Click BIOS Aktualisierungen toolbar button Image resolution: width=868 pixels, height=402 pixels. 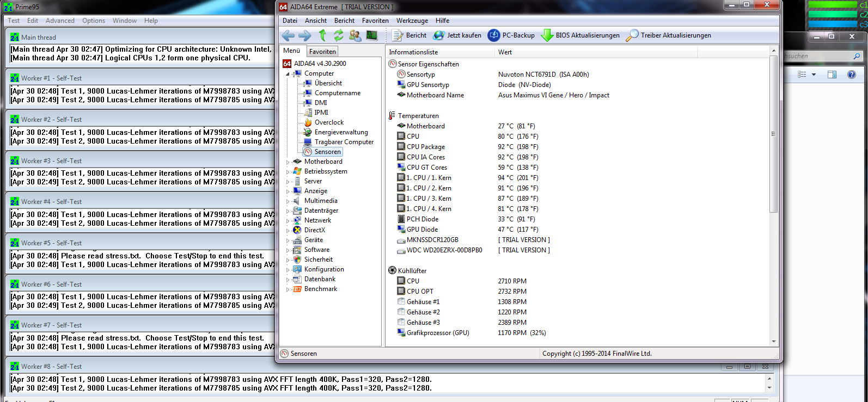(x=580, y=35)
